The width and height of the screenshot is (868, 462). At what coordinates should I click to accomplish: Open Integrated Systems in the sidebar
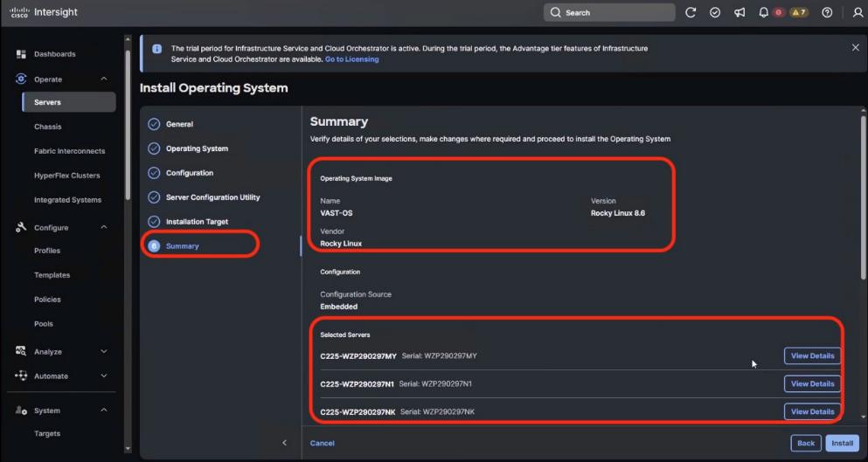(x=67, y=200)
